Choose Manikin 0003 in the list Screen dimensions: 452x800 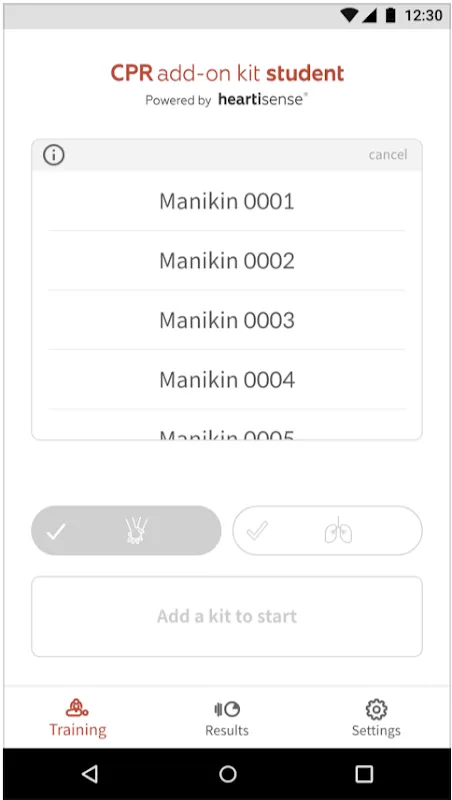[227, 320]
